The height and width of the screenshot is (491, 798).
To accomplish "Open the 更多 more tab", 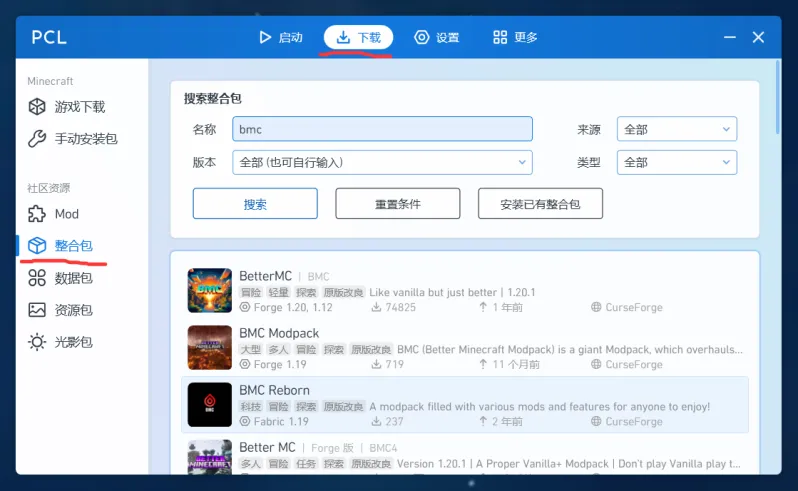I will point(515,37).
